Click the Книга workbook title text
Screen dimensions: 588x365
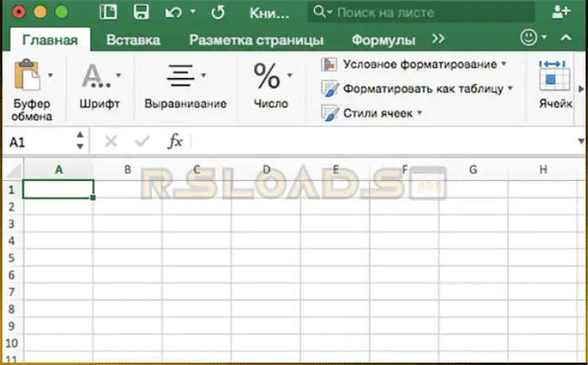(269, 13)
